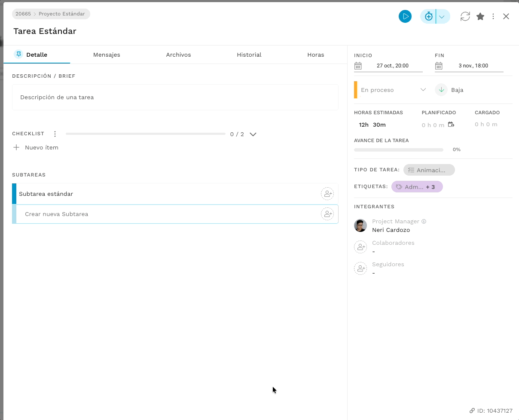Assign a user to Subtarea estándar
This screenshot has height=420, width=519.
point(327,194)
